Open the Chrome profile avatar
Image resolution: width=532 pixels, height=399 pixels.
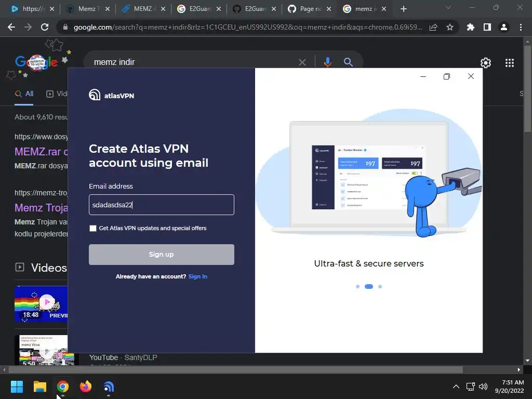pyautogui.click(x=504, y=27)
